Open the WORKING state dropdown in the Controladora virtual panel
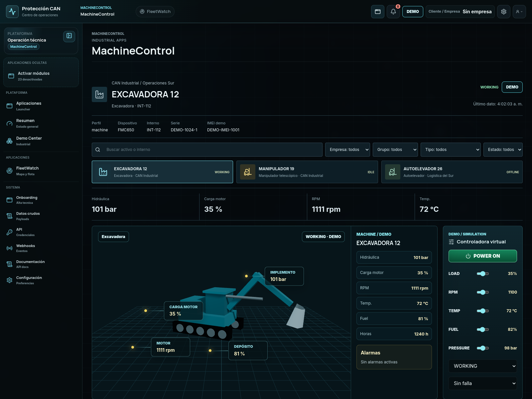532x399 pixels. (483, 366)
